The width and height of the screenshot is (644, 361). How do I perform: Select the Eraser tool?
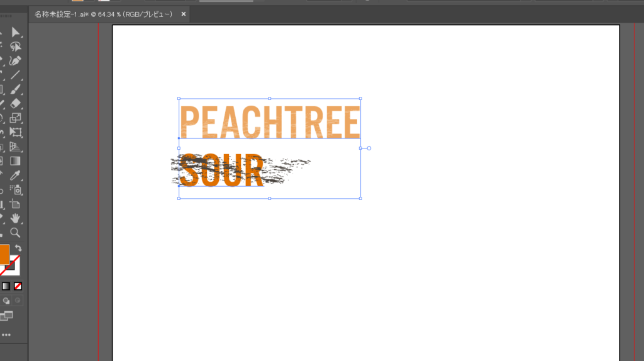[x=15, y=104]
